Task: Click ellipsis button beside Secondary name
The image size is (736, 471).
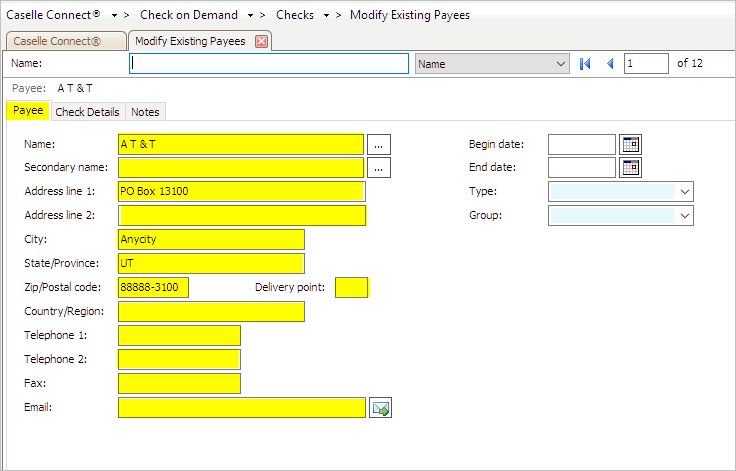Action: [378, 167]
